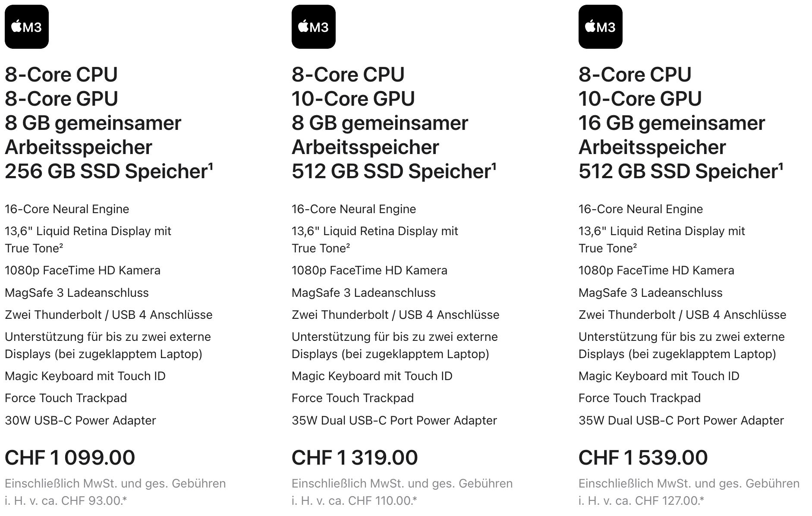The width and height of the screenshot is (812, 516).
Task: Click the asterisk footnote after CHF 127.00
Action: tap(702, 500)
